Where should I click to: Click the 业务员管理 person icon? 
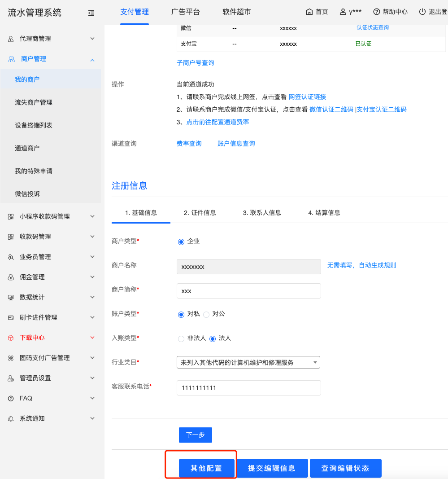(11, 257)
